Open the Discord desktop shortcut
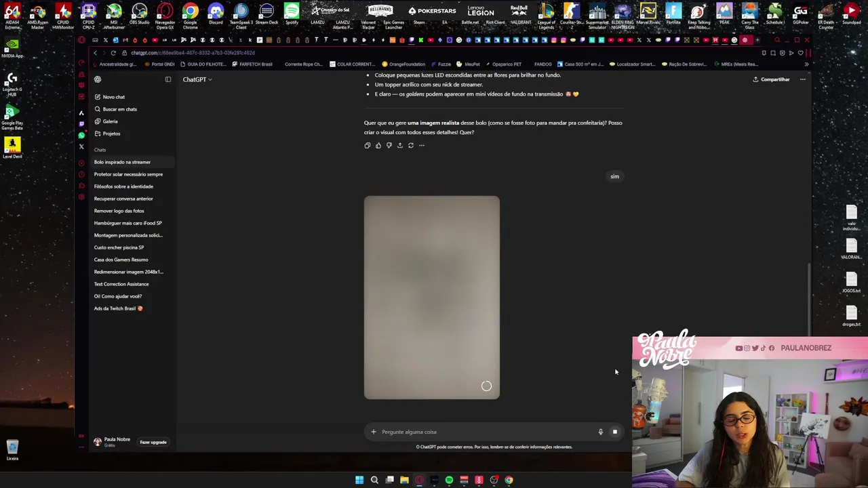 [216, 15]
